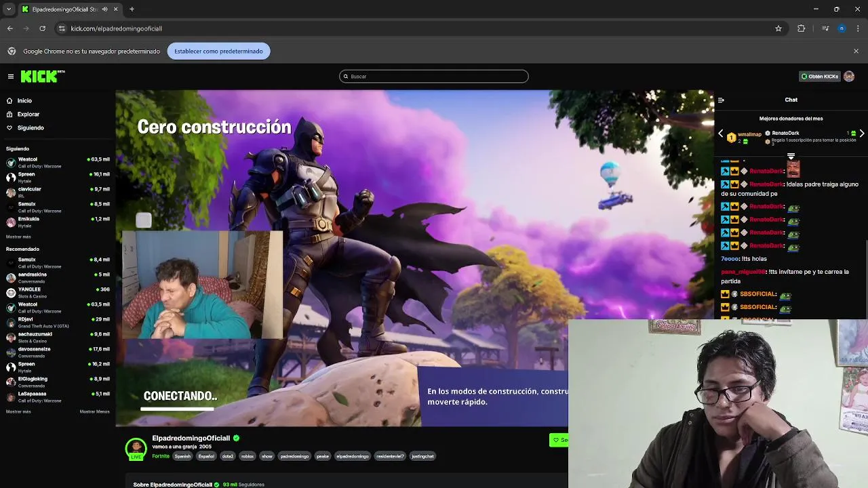Collapse recommended list with Mostrar Menos
This screenshot has height=488, width=868.
[94, 411]
